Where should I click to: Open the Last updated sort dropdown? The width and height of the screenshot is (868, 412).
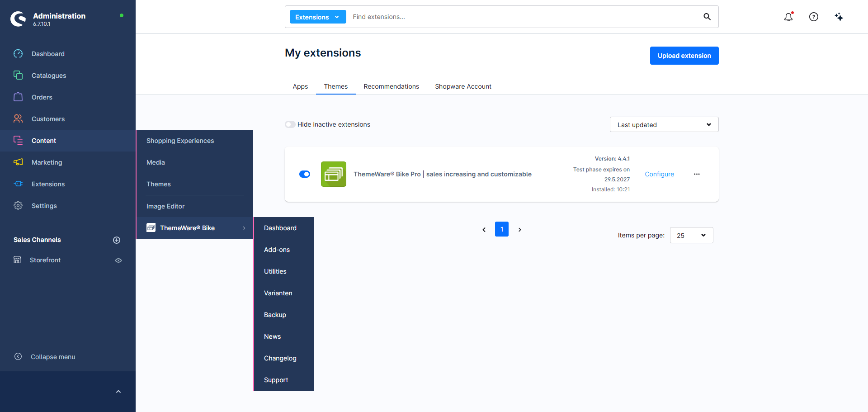(x=664, y=124)
